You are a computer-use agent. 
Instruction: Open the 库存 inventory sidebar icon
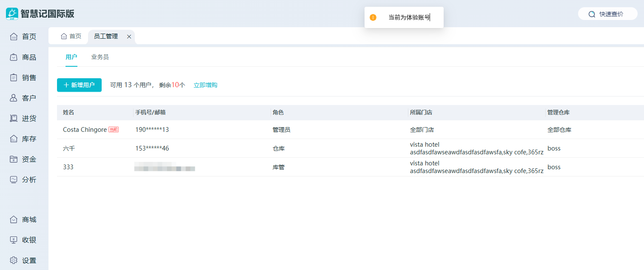pos(14,139)
